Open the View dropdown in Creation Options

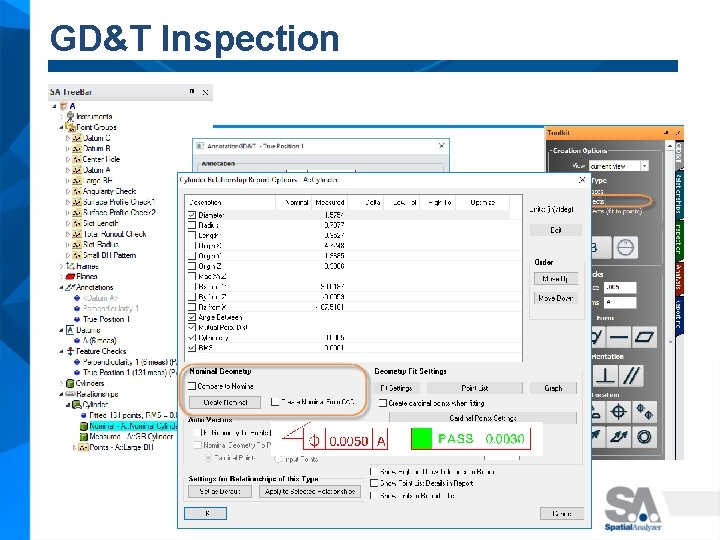tap(645, 166)
